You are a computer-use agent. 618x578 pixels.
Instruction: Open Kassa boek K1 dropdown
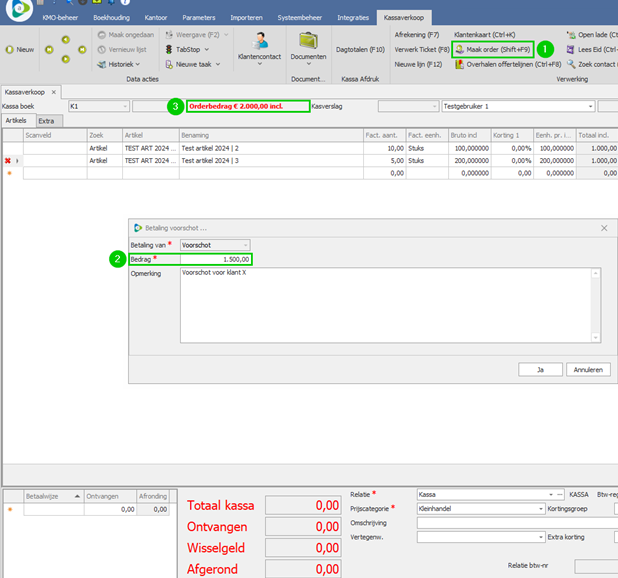click(125, 106)
